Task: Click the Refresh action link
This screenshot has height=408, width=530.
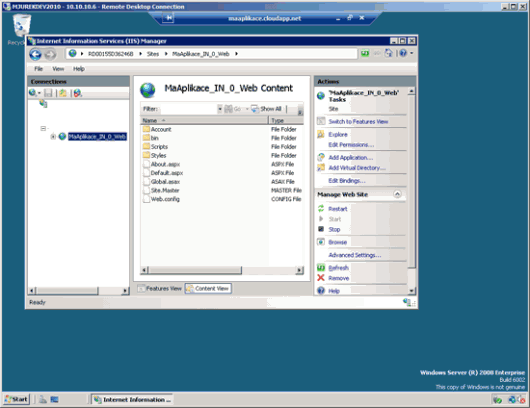Action: pyautogui.click(x=338, y=268)
